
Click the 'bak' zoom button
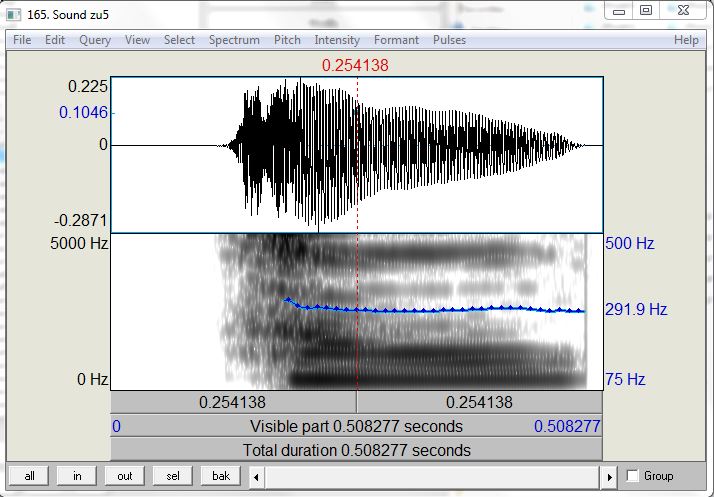[221, 476]
